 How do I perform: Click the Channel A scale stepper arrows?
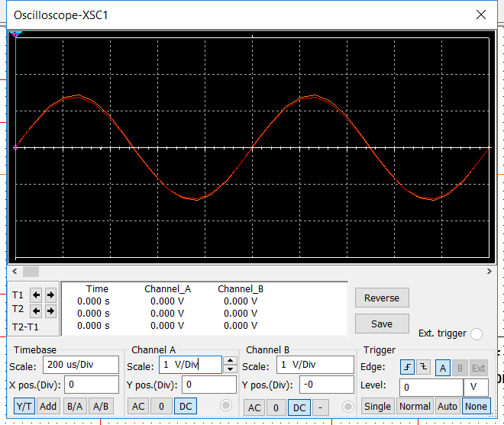tap(230, 365)
